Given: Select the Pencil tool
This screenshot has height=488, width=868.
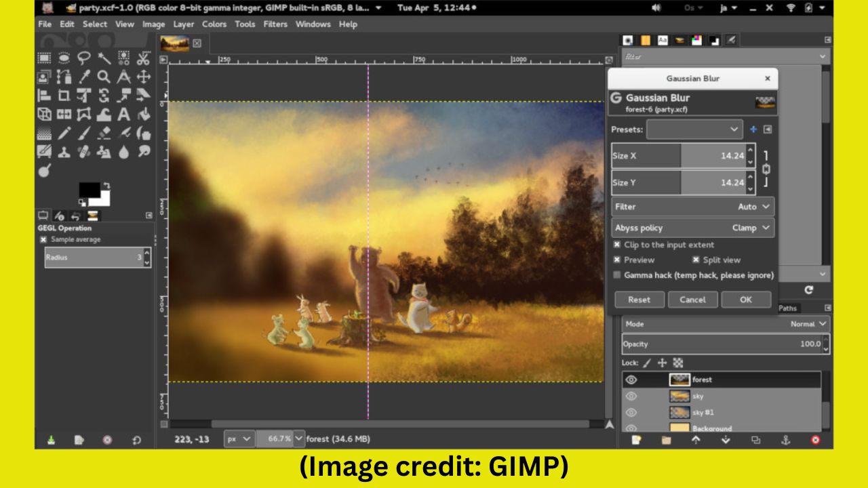Looking at the screenshot, I should (64, 134).
